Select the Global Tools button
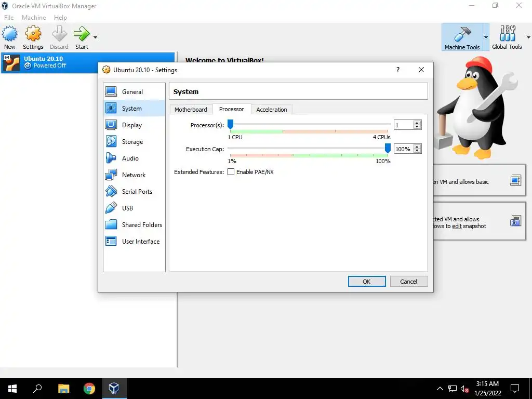 point(507,37)
